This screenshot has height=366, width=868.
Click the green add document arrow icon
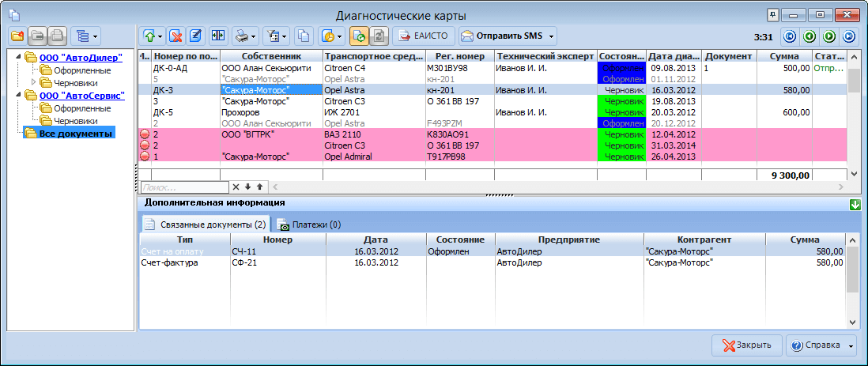149,36
